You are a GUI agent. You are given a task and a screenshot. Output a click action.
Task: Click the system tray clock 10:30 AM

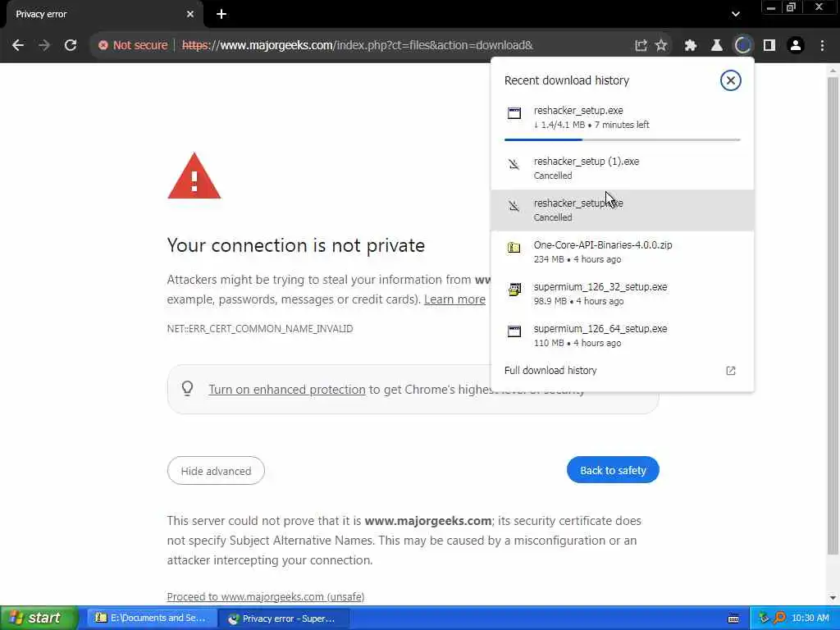pos(810,618)
